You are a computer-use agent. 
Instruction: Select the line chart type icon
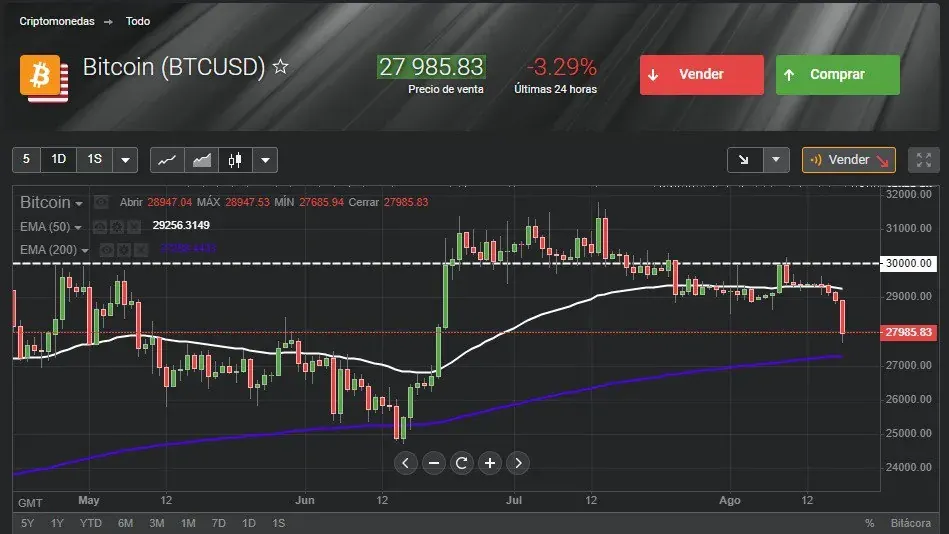pyautogui.click(x=167, y=160)
